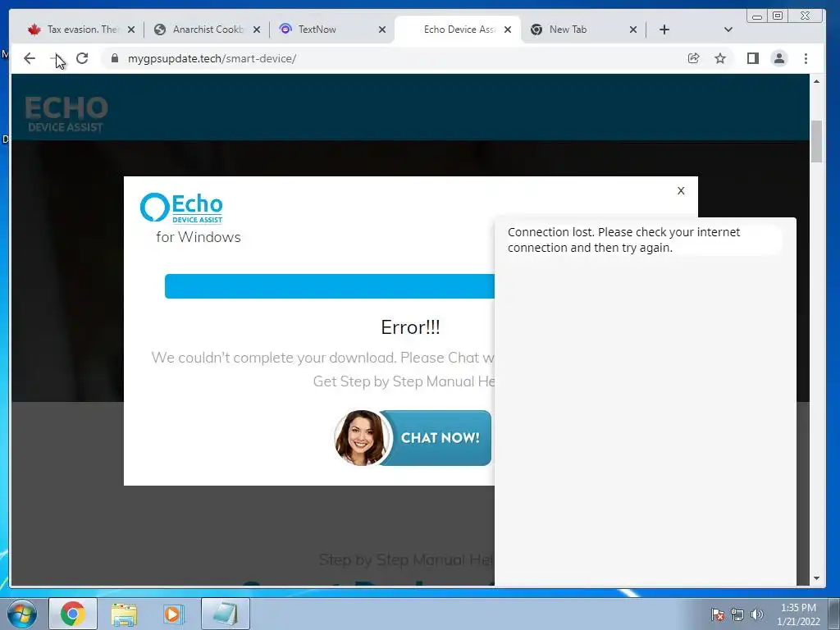Close the Echo Device Assist tab
This screenshot has height=630, width=840.
point(508,30)
